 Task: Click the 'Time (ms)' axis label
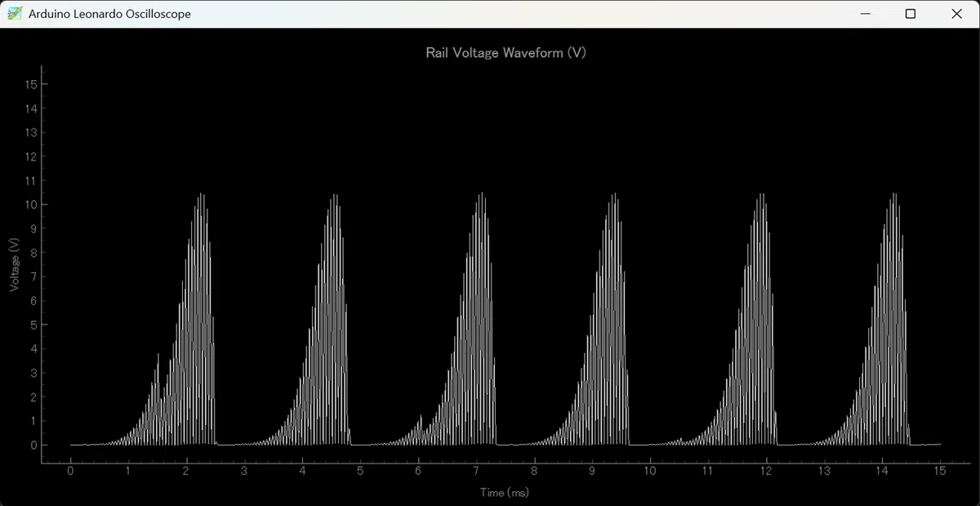tap(505, 492)
